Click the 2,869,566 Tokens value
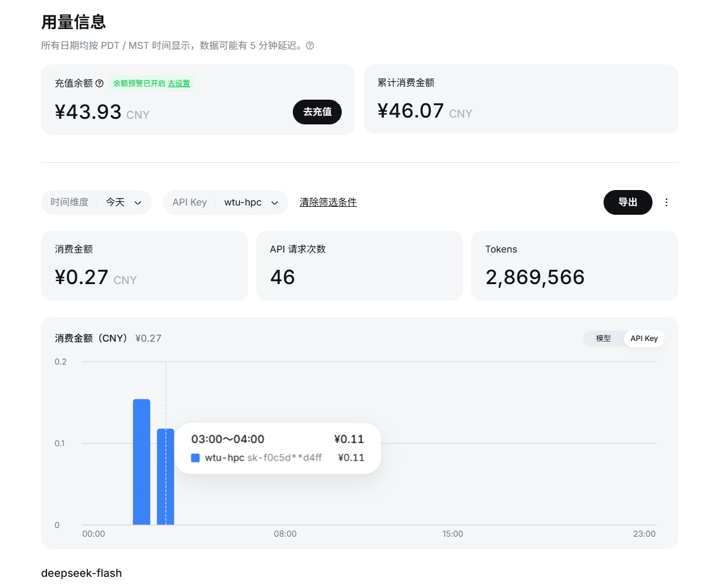Screen dimensions: 715x588 (x=535, y=277)
